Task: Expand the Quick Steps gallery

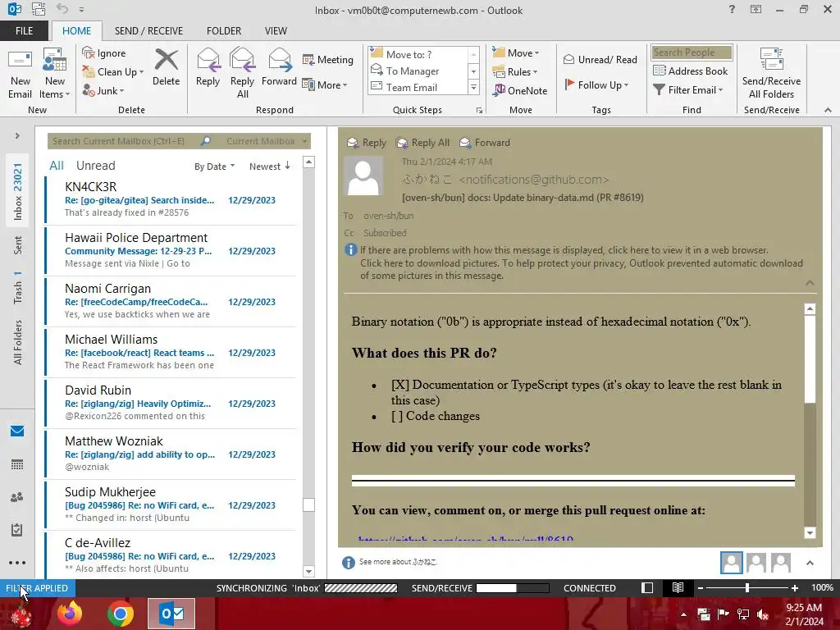Action: pos(473,87)
